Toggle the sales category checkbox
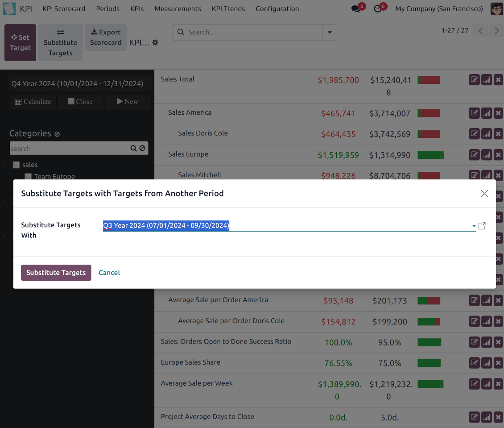Viewport: 504px width, 428px height. [17, 165]
